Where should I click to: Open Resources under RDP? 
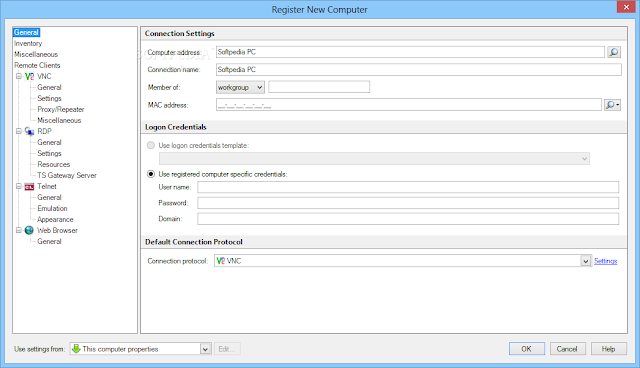pos(54,164)
